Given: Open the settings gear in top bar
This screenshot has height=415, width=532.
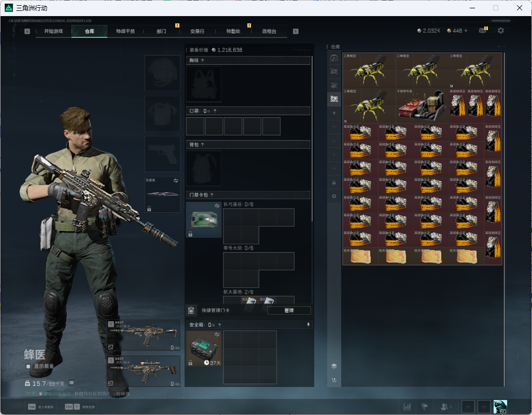Looking at the screenshot, I should point(501,31).
